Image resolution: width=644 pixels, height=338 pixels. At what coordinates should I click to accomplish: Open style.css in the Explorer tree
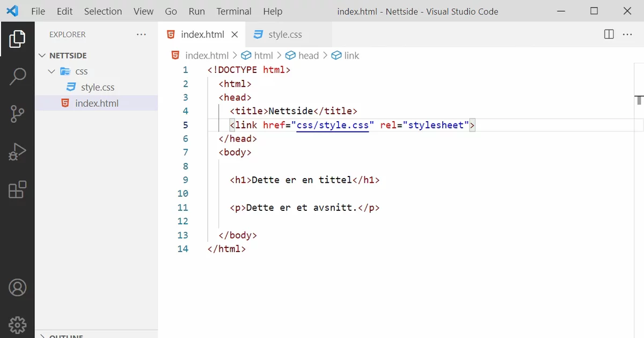coord(97,87)
